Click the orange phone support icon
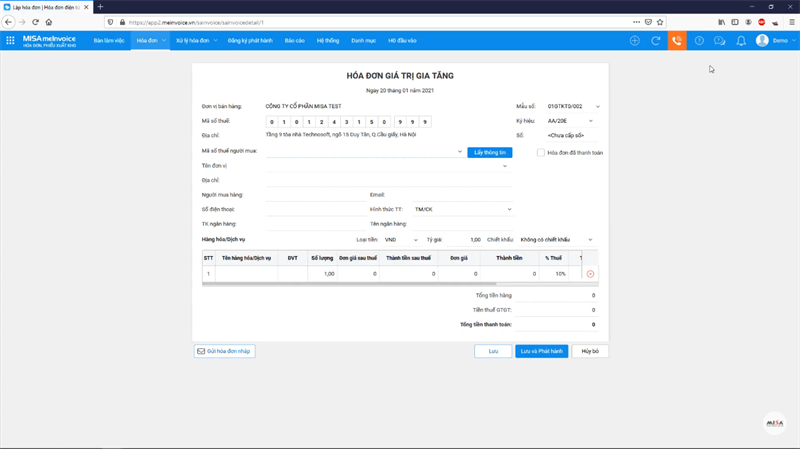 [x=677, y=41]
